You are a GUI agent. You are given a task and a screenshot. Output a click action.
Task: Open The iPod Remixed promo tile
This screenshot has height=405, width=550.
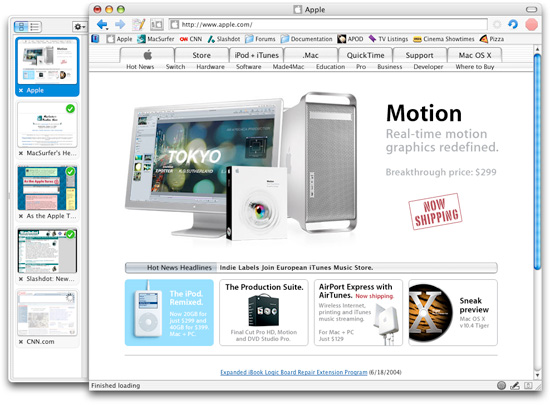(169, 312)
